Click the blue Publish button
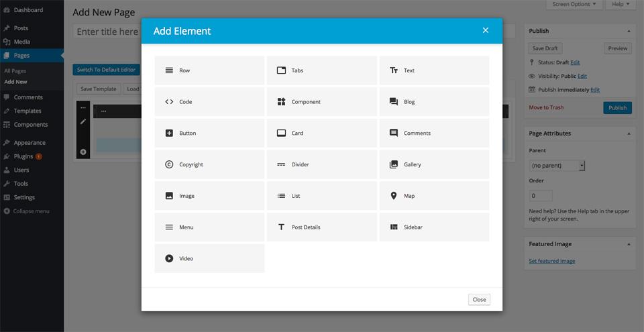The height and width of the screenshot is (332, 644). [x=617, y=108]
